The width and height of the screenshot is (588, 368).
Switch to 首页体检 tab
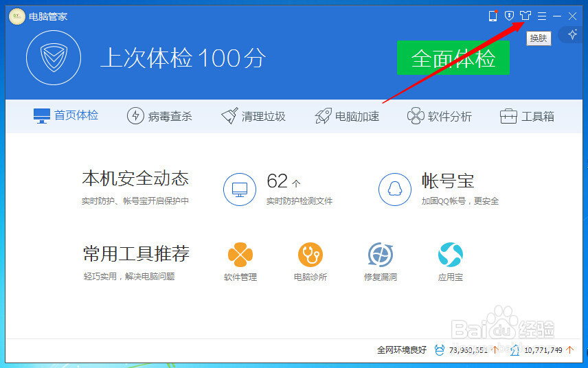tap(66, 115)
